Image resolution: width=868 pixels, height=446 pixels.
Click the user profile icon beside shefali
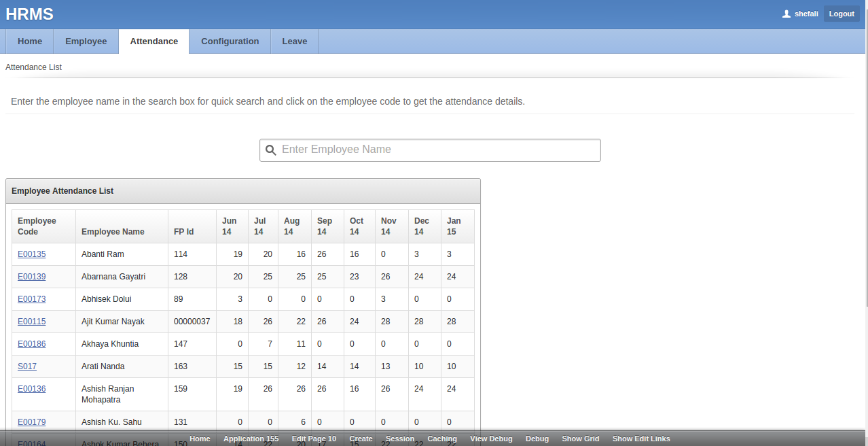pyautogui.click(x=786, y=14)
